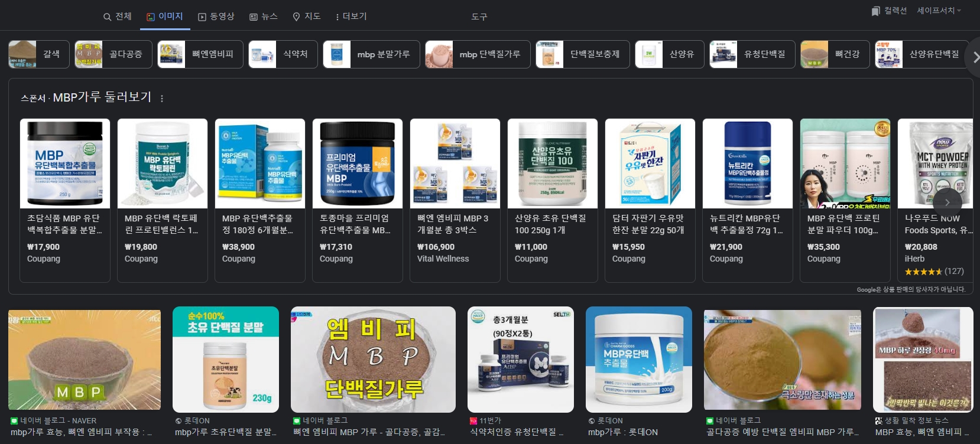Open the blue MBP유단백 추출물 jar image
Screen dimensions: 980x444
639,359
